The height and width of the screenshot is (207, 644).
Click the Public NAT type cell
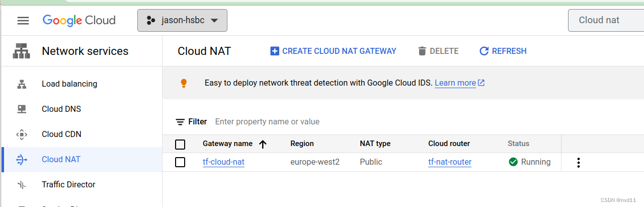371,162
